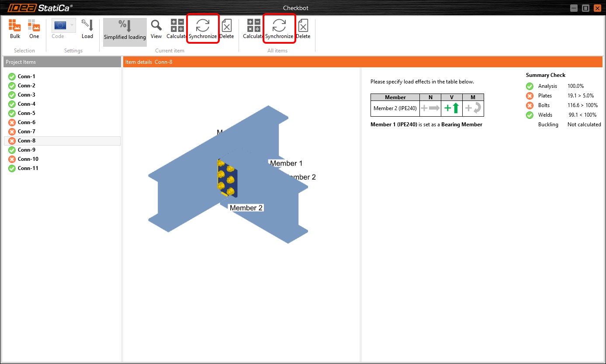Select Conn-7 in Project Items
Image resolution: width=606 pixels, height=364 pixels.
pyautogui.click(x=62, y=132)
